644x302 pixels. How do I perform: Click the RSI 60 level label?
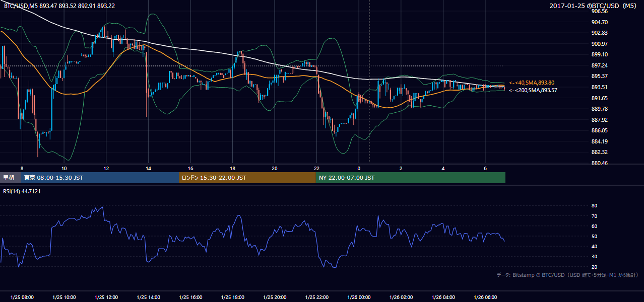point(594,226)
